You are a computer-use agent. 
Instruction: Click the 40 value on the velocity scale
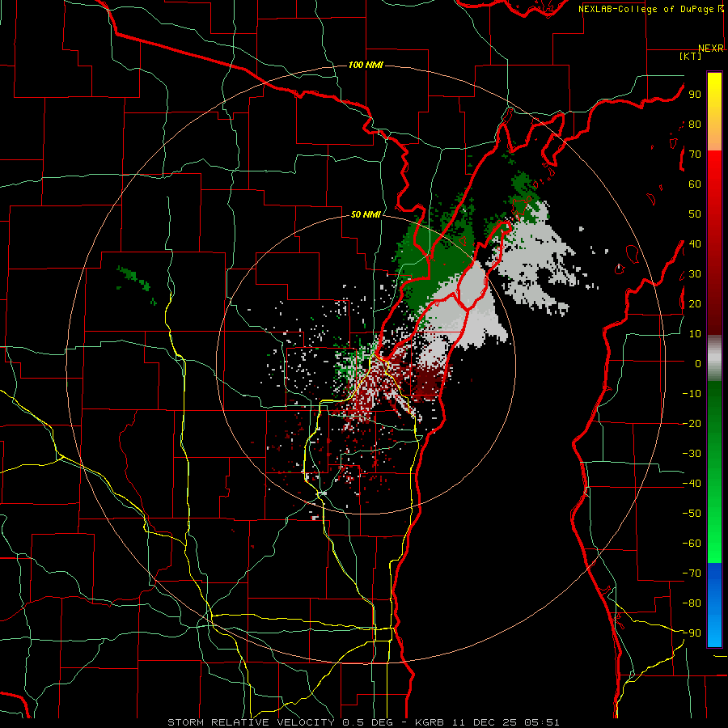pos(695,243)
